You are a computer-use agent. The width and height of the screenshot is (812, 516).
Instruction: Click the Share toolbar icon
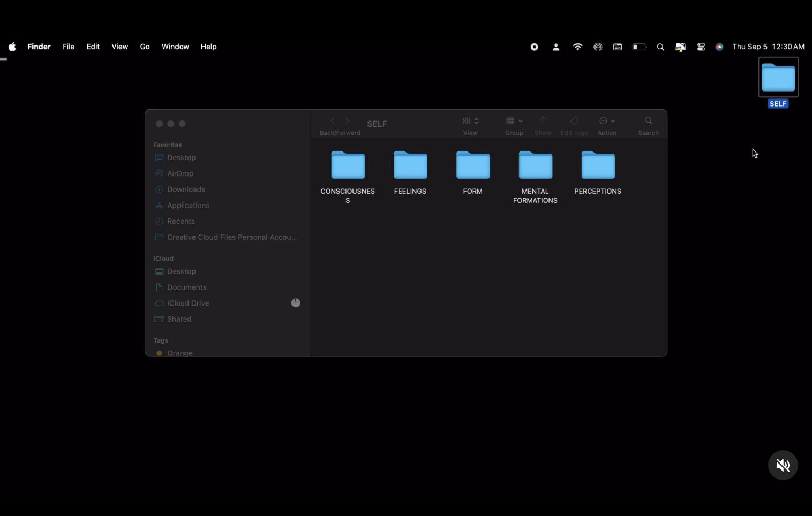[x=543, y=120]
